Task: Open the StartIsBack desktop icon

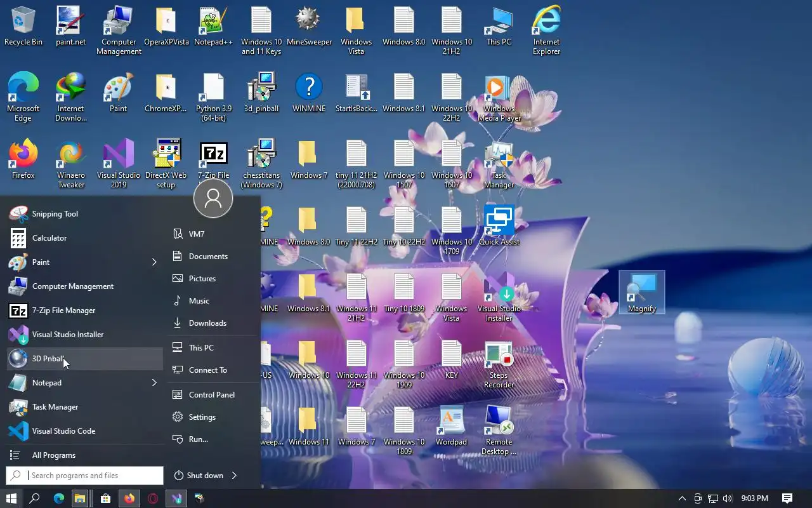Action: (357, 93)
